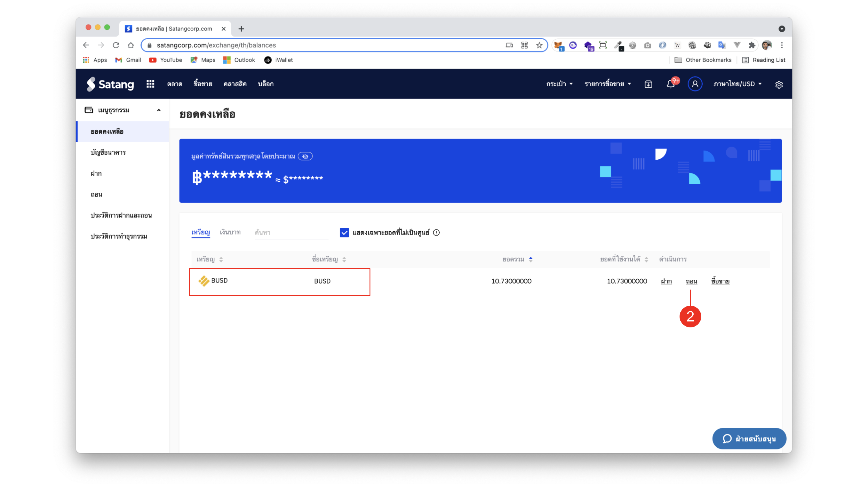This screenshot has width=868, height=487.
Task: Open Chrome three-dot menu
Action: pos(782,45)
